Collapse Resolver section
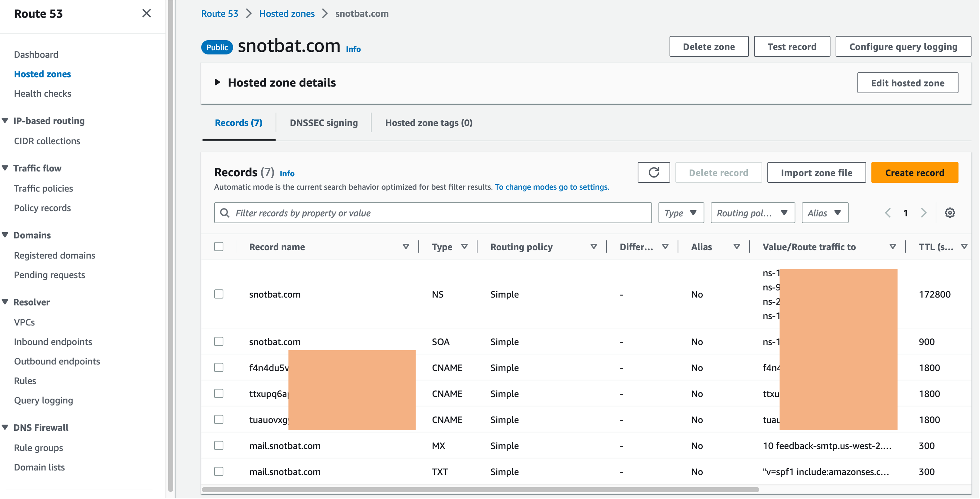The height and width of the screenshot is (499, 980). coord(5,302)
